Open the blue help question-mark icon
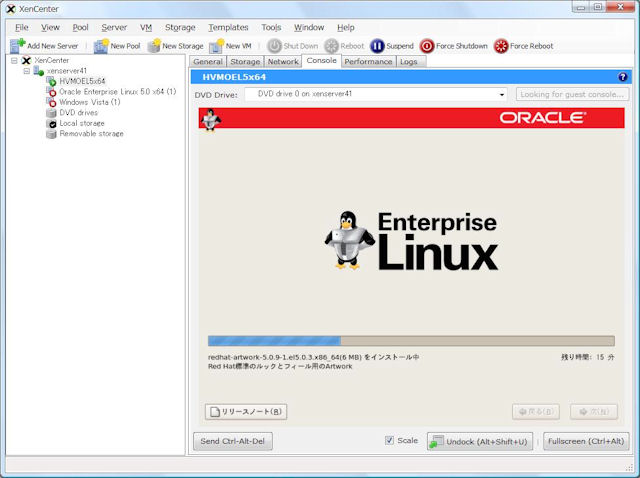The image size is (640, 478). point(622,77)
